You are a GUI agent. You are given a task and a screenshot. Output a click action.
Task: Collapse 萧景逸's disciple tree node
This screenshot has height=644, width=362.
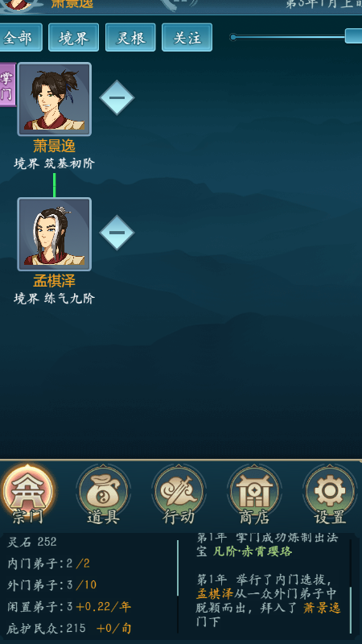(x=117, y=97)
